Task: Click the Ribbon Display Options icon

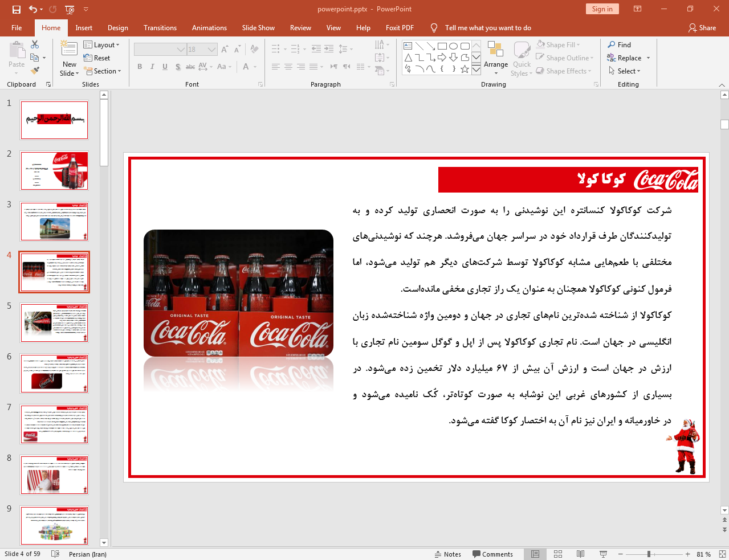Action: pos(637,9)
